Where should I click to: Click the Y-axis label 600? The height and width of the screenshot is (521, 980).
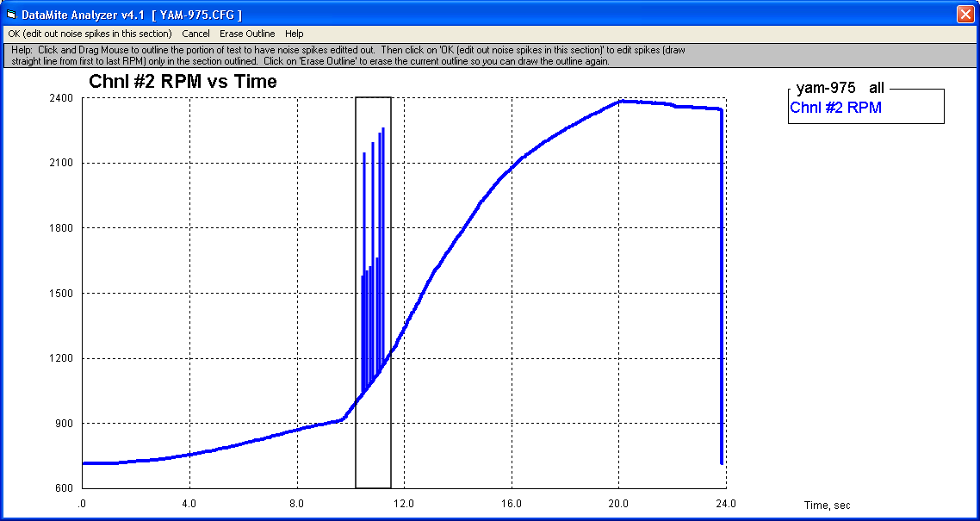pyautogui.click(x=64, y=488)
